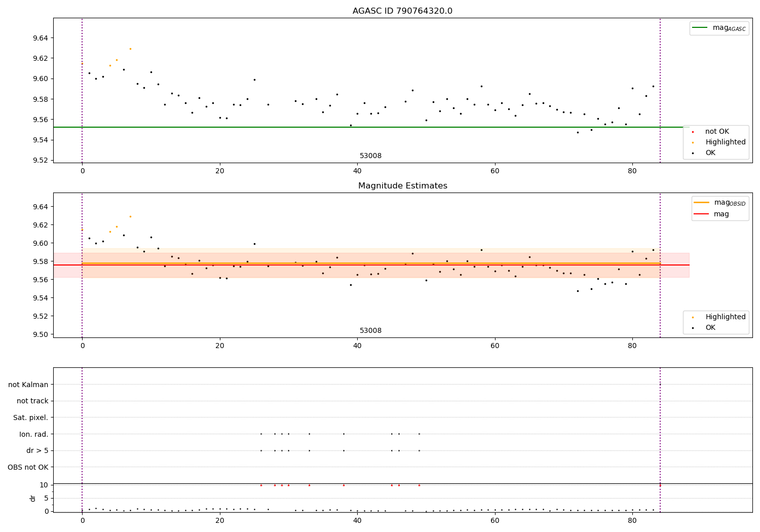Image resolution: width=760 pixels, height=532 pixels.
Task: Click the '60' x-tick under the middle plot
Action: 495,346
